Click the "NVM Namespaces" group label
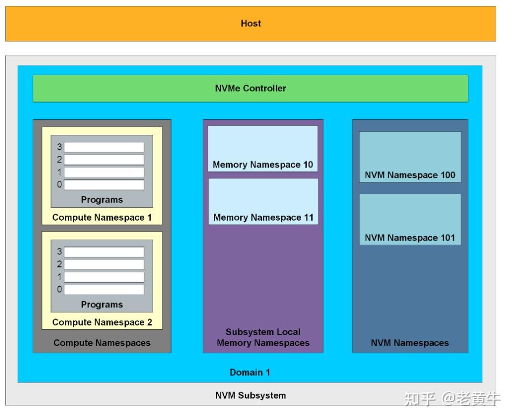This screenshot has height=420, width=514. (x=410, y=343)
